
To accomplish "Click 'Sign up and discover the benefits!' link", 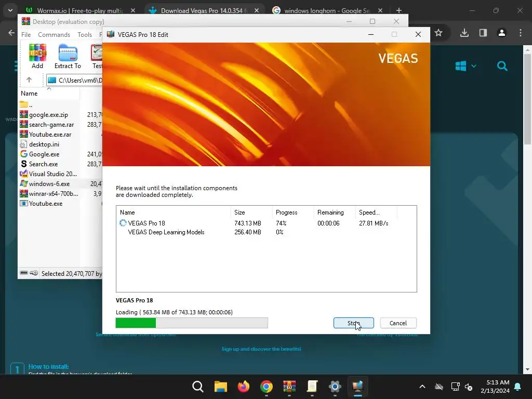I will [x=261, y=349].
